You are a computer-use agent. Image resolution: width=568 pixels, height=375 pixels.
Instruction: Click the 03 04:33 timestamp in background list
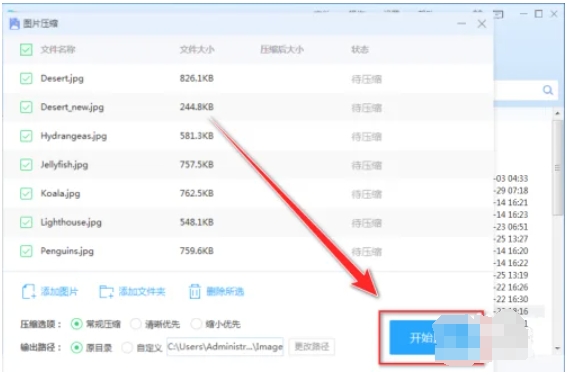pos(511,179)
